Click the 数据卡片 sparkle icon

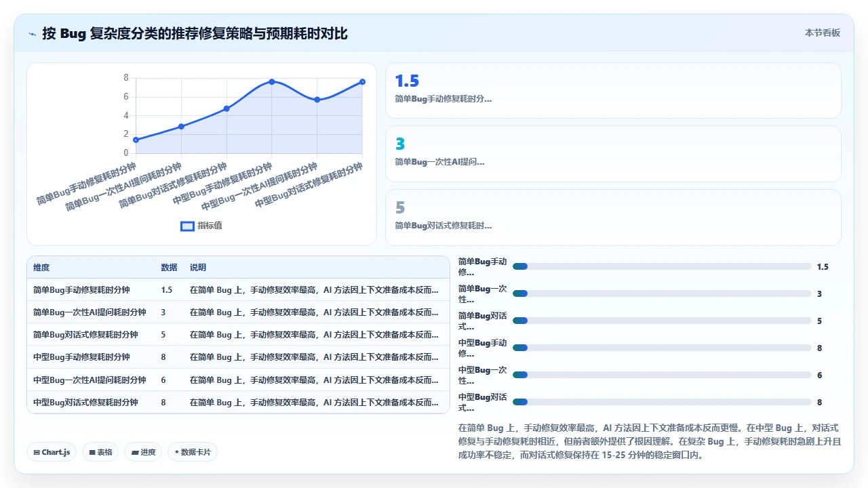[x=176, y=452]
